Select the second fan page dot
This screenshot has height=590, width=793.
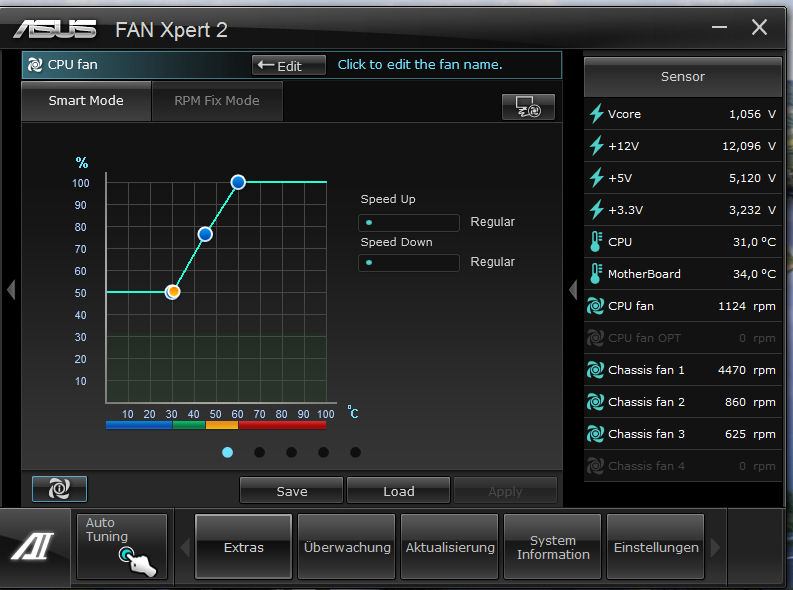(x=259, y=452)
